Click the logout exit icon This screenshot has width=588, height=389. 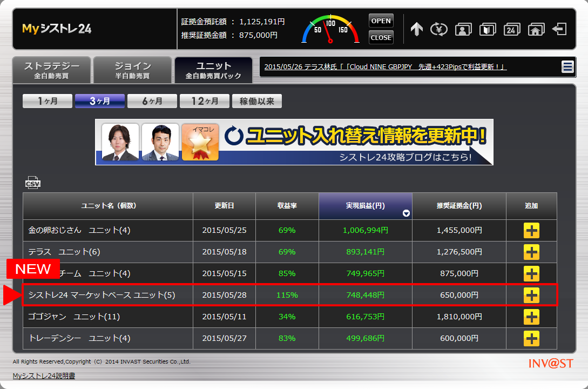[x=559, y=29]
